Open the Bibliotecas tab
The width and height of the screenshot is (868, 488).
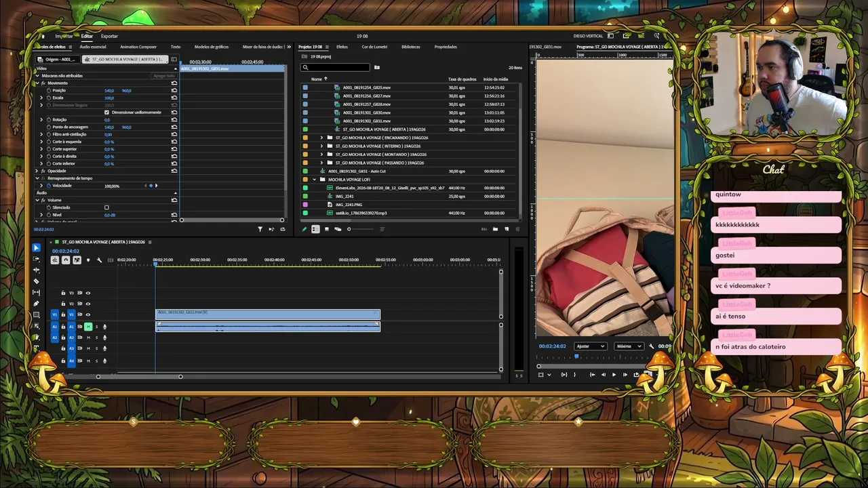coord(411,47)
